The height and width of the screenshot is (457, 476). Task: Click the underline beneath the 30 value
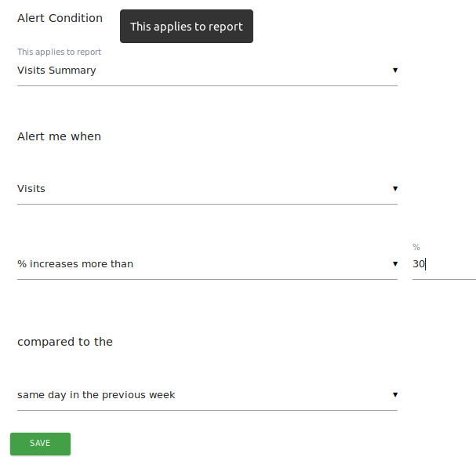point(444,279)
